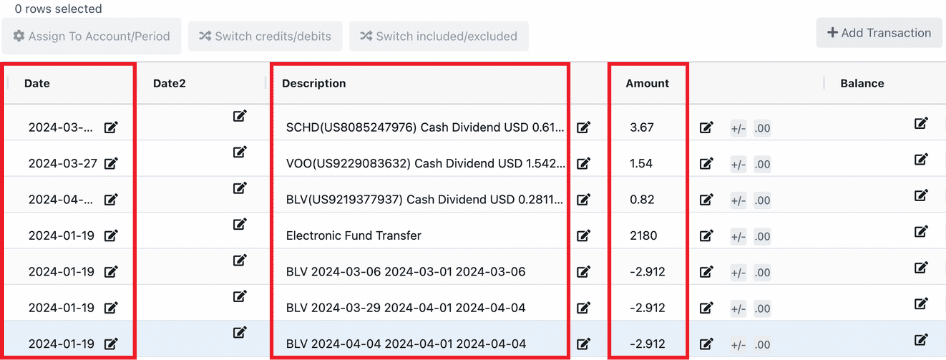Edit description of VOO dividend row

pyautogui.click(x=583, y=163)
